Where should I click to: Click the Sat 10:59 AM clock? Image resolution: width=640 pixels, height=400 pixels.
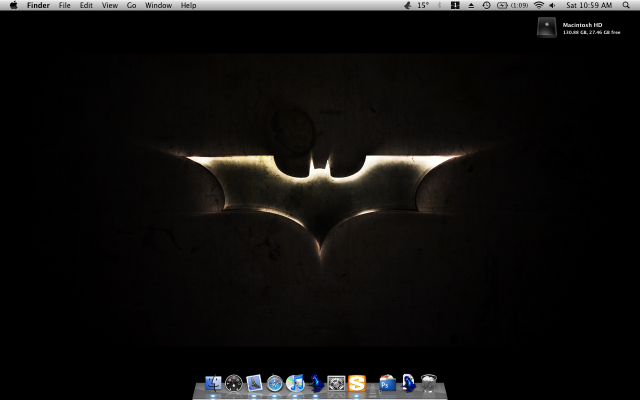pos(589,5)
